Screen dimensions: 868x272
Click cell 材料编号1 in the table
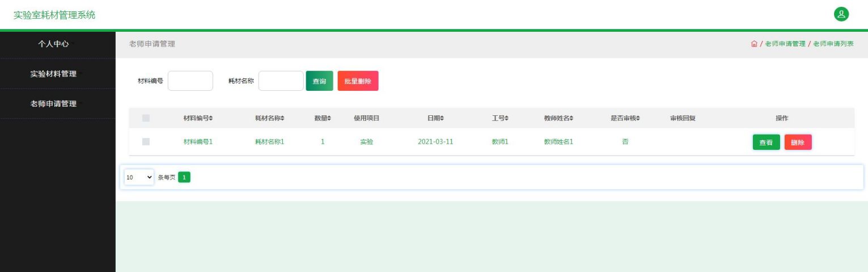(198, 142)
